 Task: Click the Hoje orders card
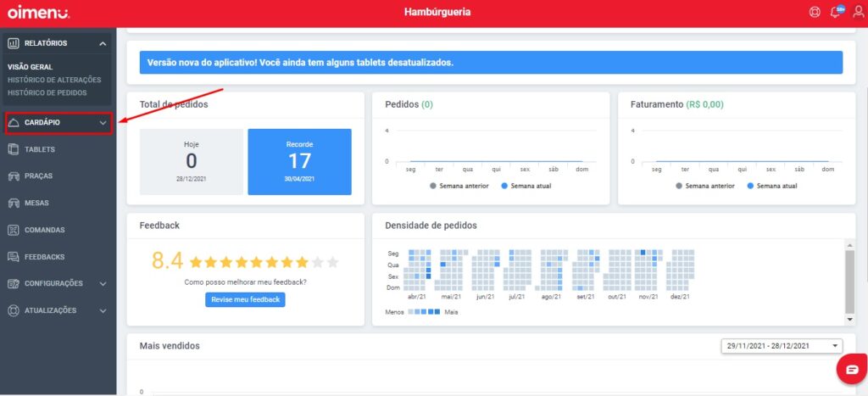(x=191, y=162)
